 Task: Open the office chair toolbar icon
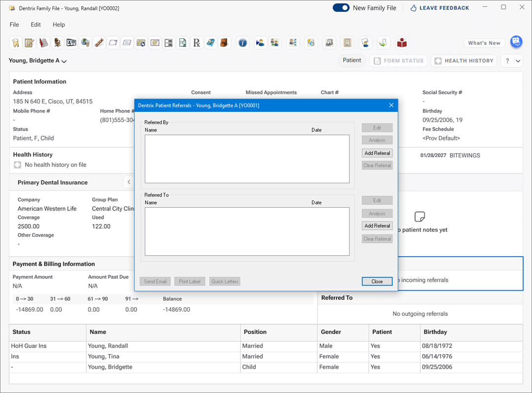[x=57, y=43]
